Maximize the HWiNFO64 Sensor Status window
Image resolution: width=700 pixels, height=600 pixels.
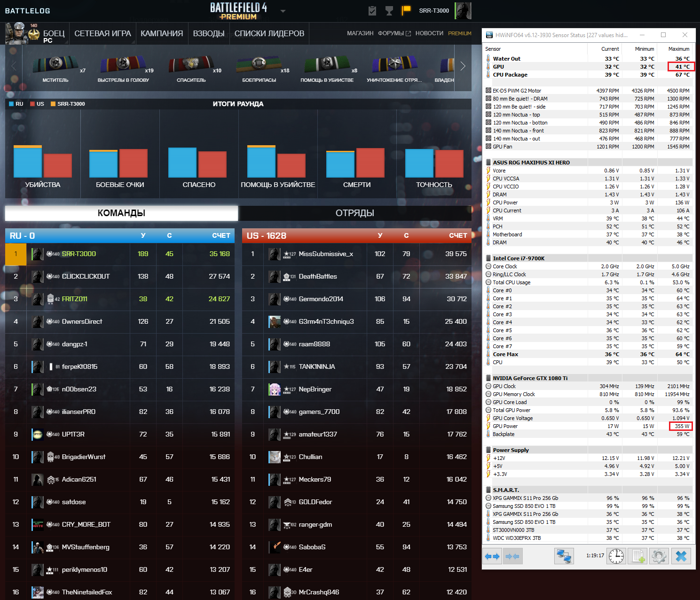tap(663, 35)
